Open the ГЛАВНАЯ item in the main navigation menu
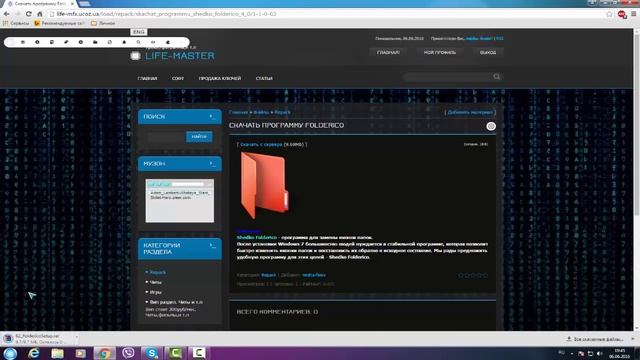 click(147, 78)
